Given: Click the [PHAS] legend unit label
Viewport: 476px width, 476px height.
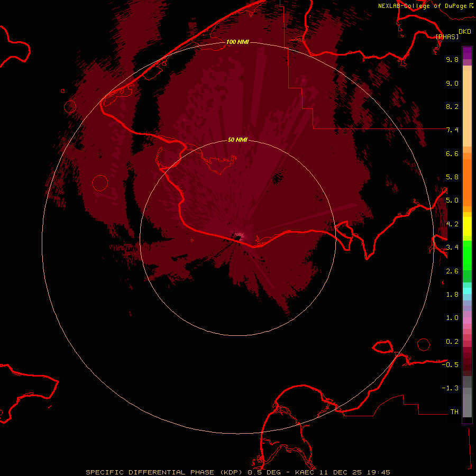Looking at the screenshot, I should (x=447, y=36).
